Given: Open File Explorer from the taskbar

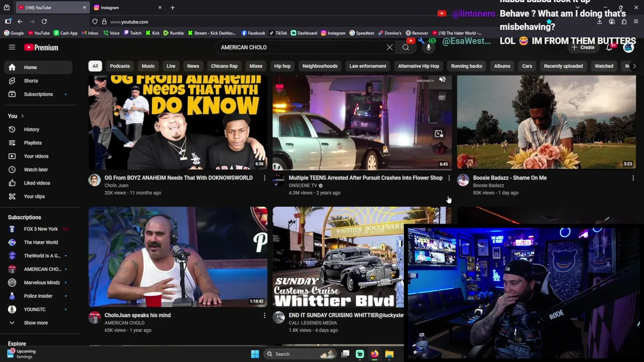Looking at the screenshot, I should point(389,354).
